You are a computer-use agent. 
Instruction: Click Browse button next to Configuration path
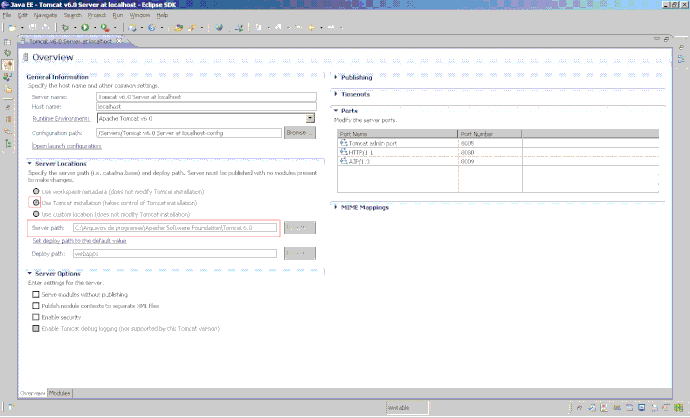pyautogui.click(x=300, y=132)
